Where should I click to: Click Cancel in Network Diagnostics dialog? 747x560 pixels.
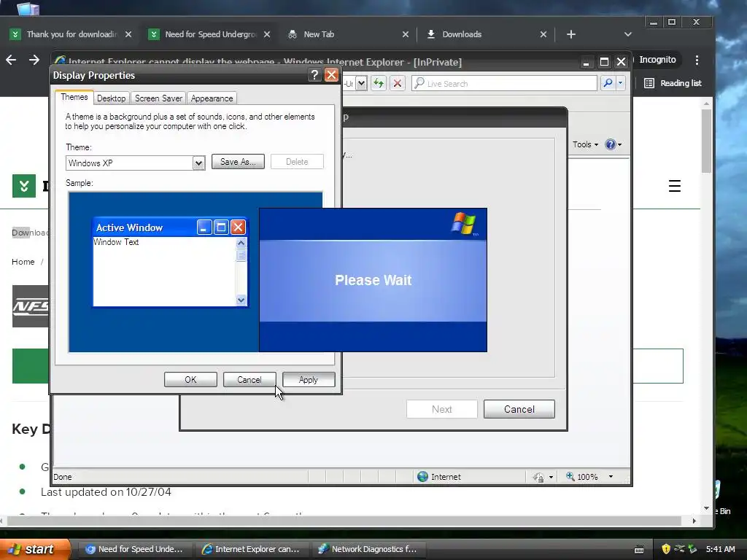(519, 409)
